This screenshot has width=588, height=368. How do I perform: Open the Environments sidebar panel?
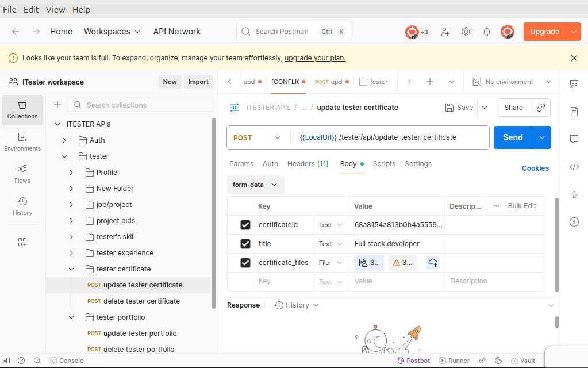tap(22, 141)
